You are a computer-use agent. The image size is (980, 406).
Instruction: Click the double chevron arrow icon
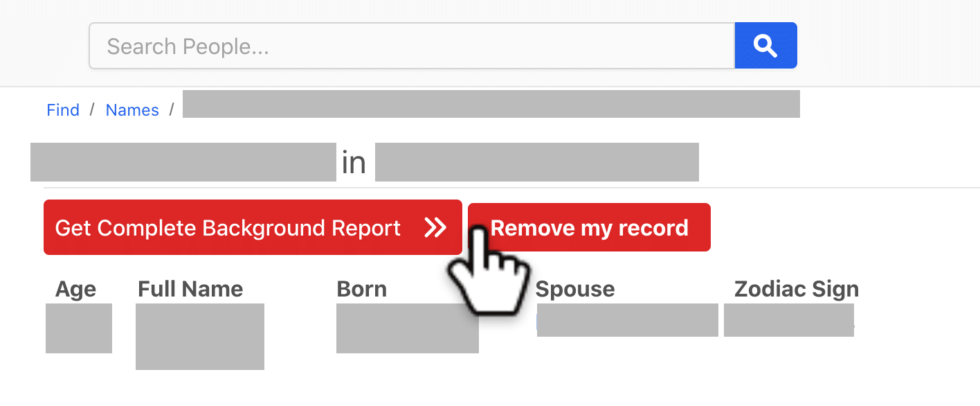tap(435, 228)
